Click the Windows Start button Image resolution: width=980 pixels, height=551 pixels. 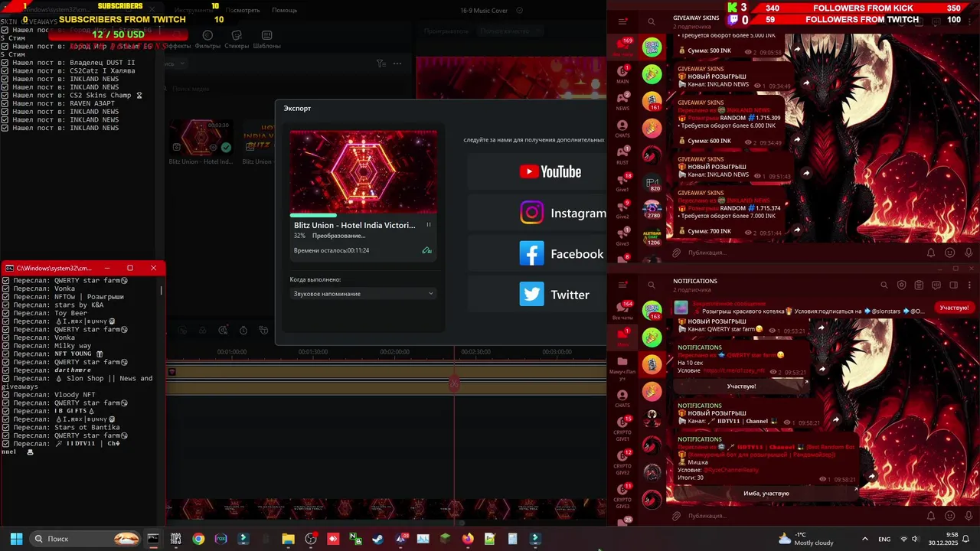[x=16, y=539]
